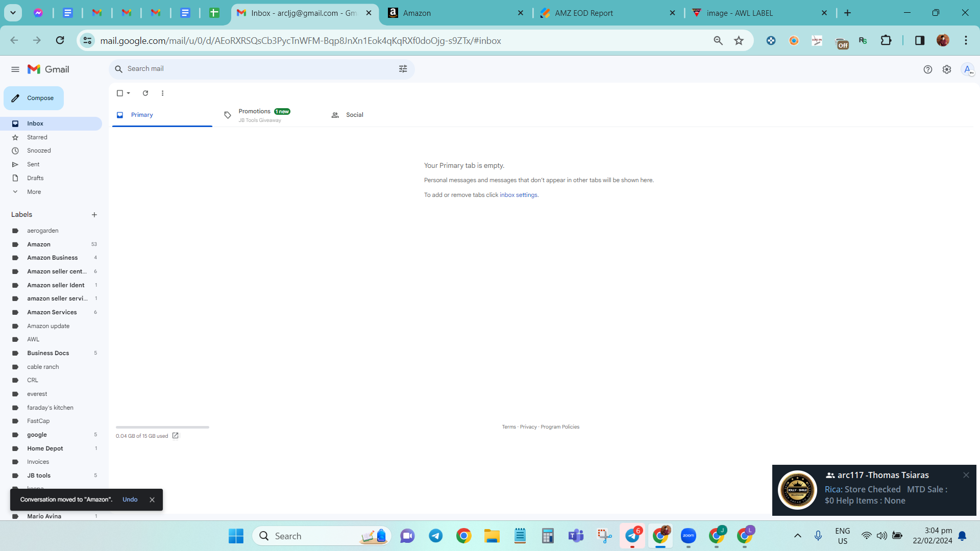Switch to the image - AWL LABEL tab
The image size is (980, 551).
click(x=758, y=13)
